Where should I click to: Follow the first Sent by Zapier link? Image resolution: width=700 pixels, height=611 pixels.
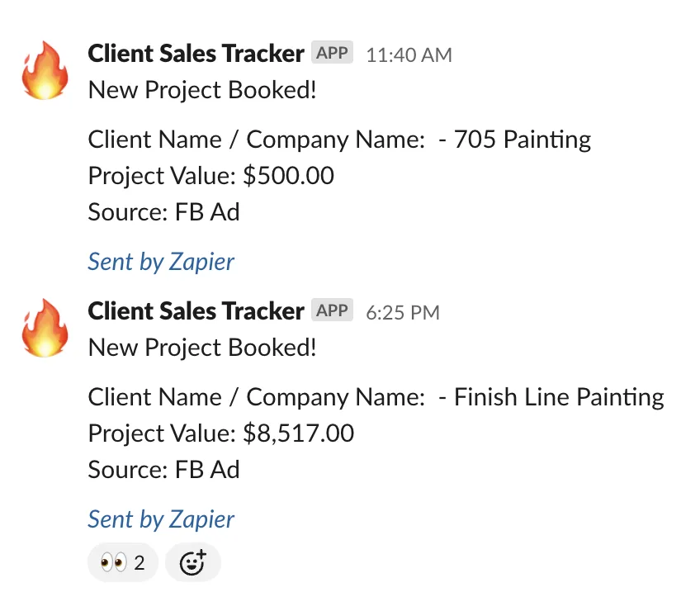161,262
